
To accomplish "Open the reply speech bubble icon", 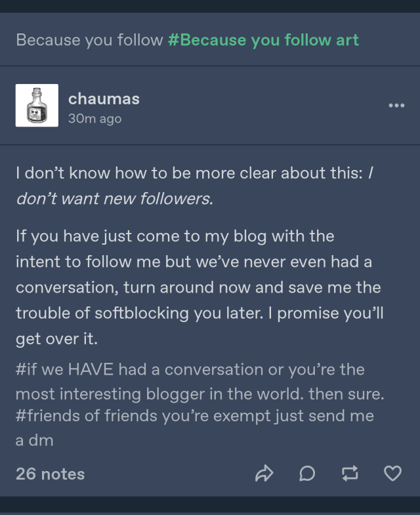I will (x=306, y=473).
